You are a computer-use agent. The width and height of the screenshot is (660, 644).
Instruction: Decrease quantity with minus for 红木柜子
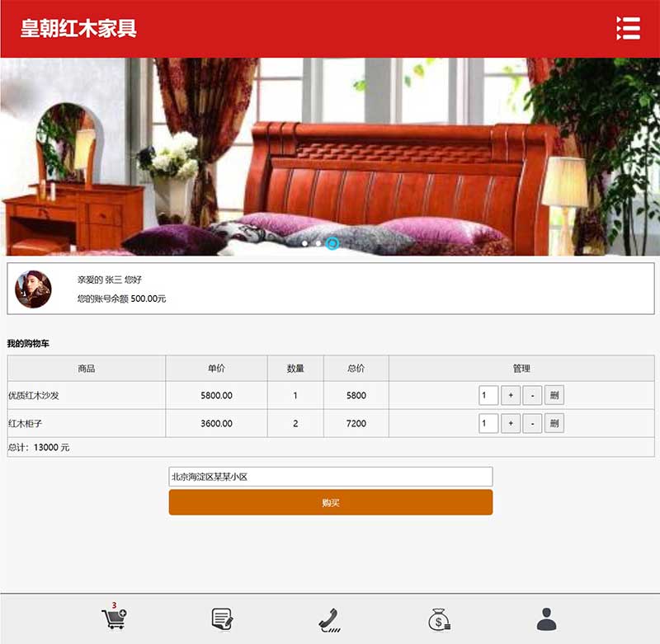coord(532,423)
